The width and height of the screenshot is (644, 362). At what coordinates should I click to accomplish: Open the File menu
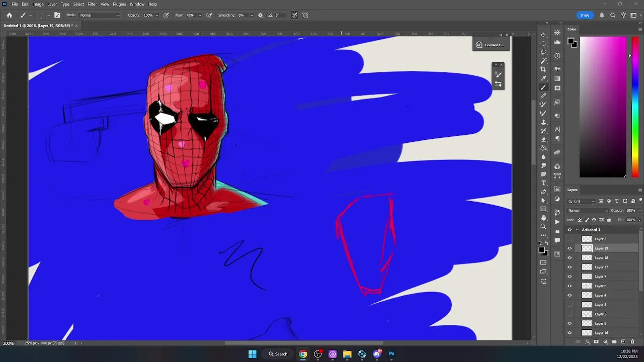click(15, 4)
